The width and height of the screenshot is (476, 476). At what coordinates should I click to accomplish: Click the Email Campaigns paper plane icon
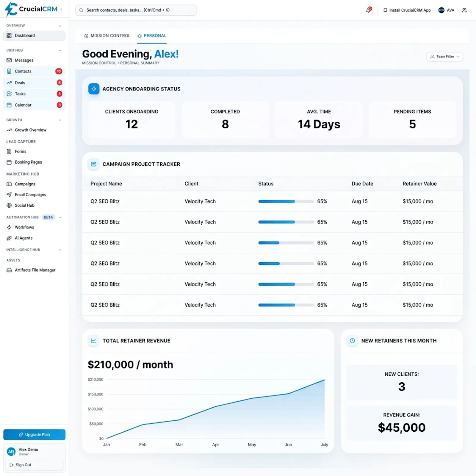pos(9,195)
